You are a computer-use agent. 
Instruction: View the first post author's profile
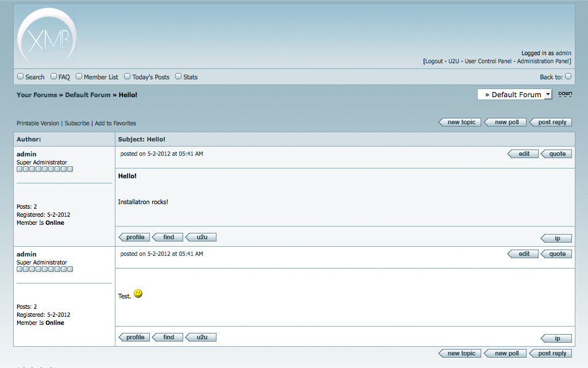coord(135,237)
